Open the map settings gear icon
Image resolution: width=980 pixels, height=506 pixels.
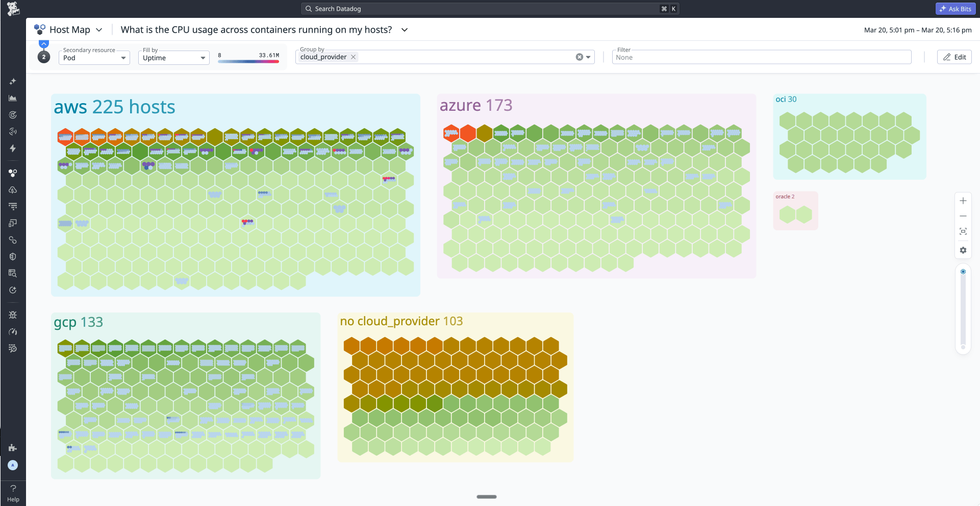coord(964,250)
